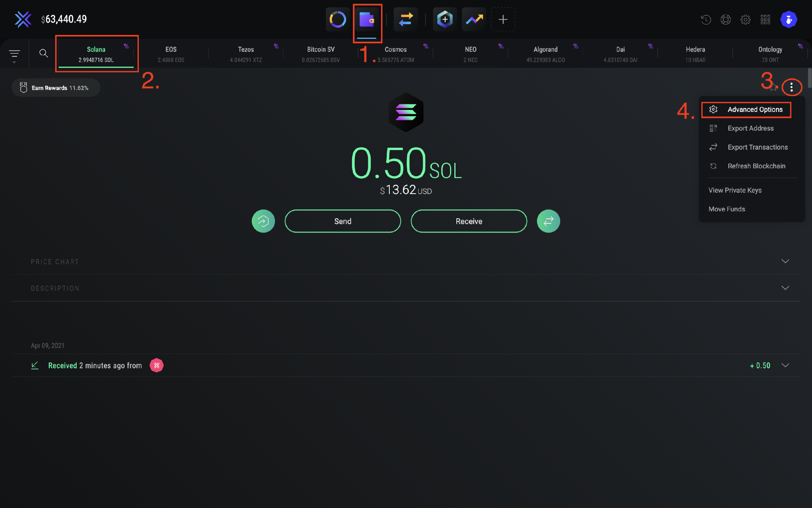
Task: Click the Apr 09, 2021 date label
Action: (x=48, y=345)
